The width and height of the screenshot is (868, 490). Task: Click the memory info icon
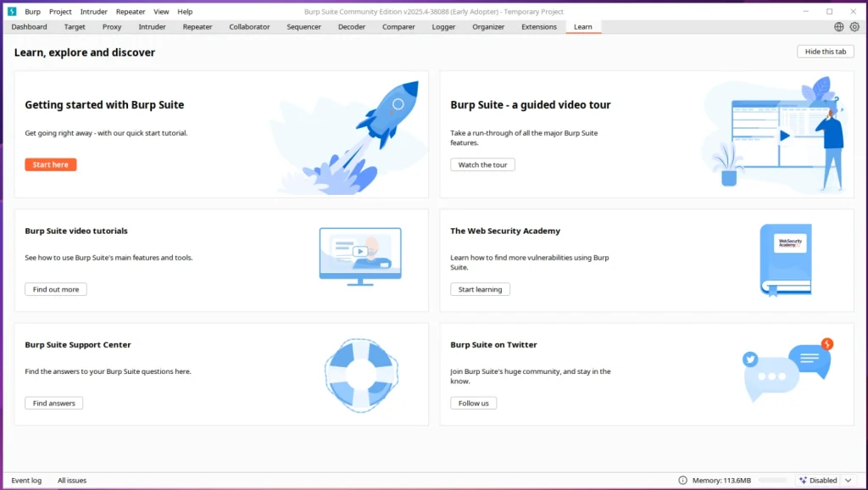pos(682,480)
